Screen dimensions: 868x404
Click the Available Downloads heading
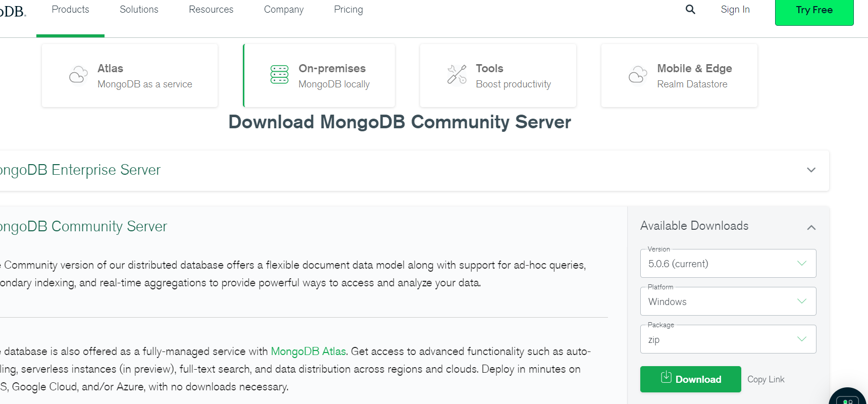tap(694, 226)
